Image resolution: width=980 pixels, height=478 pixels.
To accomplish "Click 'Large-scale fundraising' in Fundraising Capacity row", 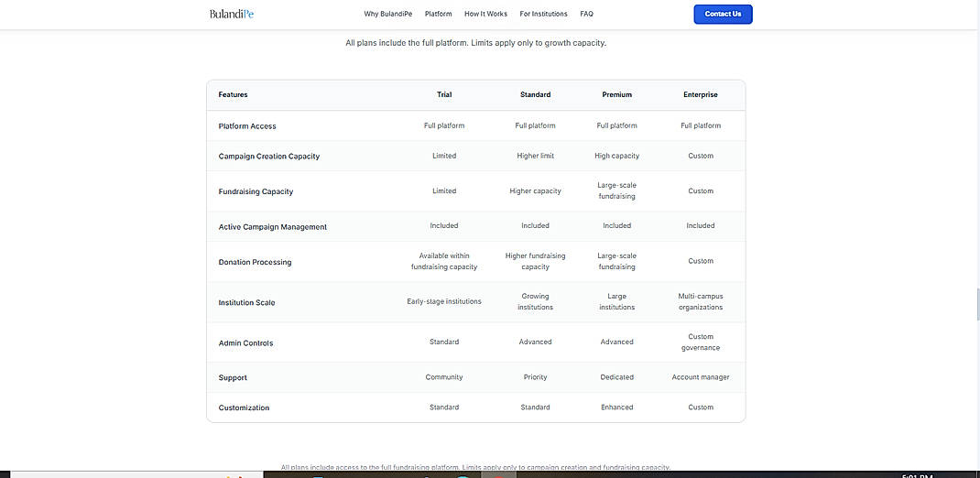I will coord(617,190).
